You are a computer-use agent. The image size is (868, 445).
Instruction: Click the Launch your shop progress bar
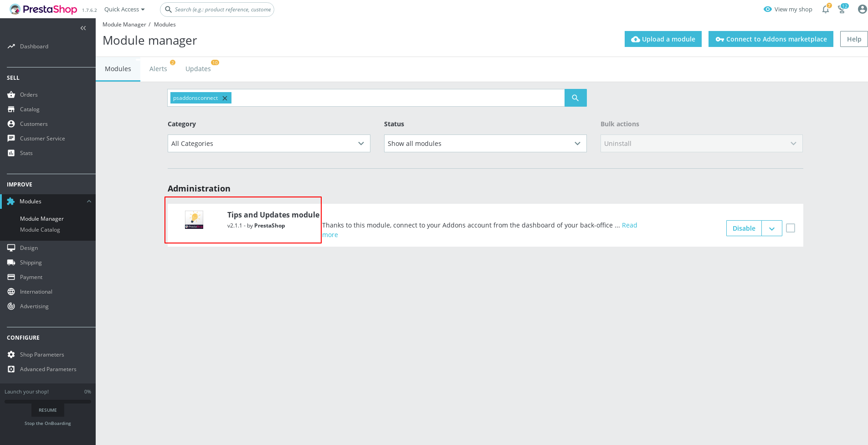click(48, 402)
